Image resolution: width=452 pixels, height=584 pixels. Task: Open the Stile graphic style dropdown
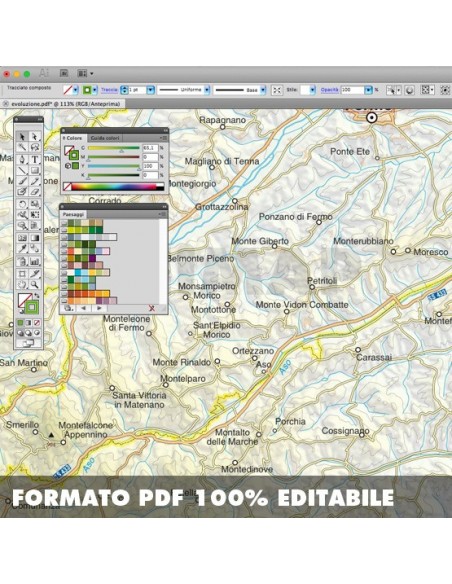312,90
